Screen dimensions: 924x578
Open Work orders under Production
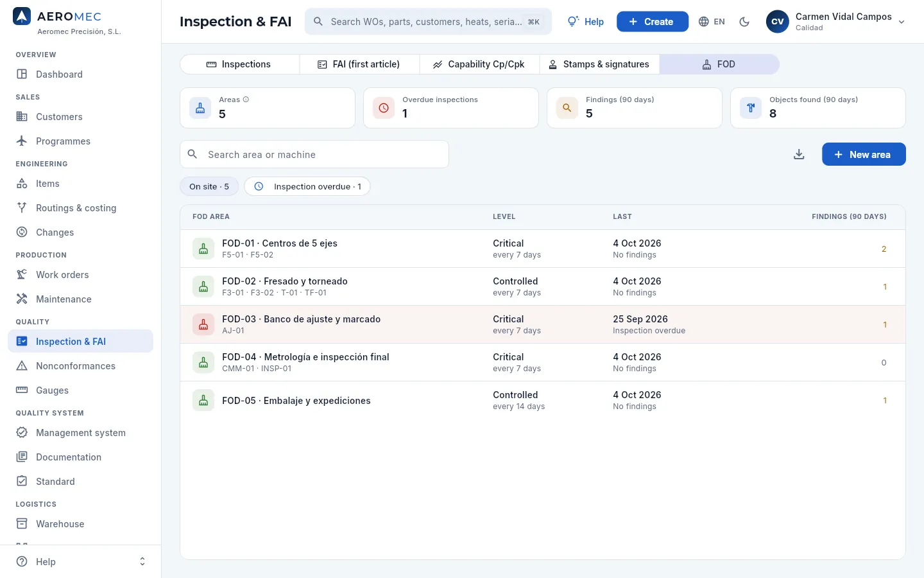[80, 275]
